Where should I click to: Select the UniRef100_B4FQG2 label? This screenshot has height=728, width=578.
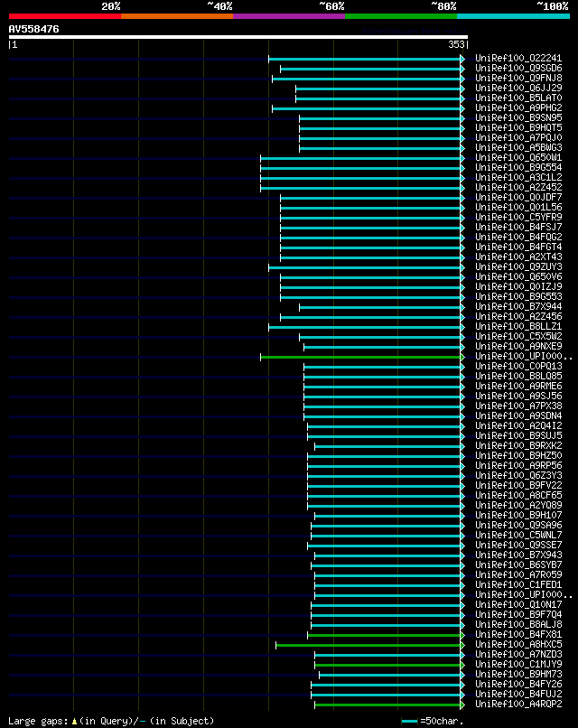[x=518, y=237]
